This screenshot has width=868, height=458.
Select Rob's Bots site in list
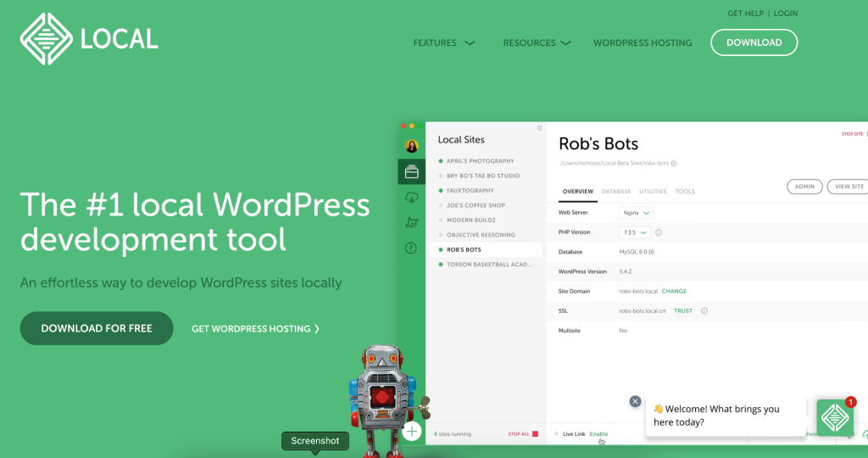[486, 249]
